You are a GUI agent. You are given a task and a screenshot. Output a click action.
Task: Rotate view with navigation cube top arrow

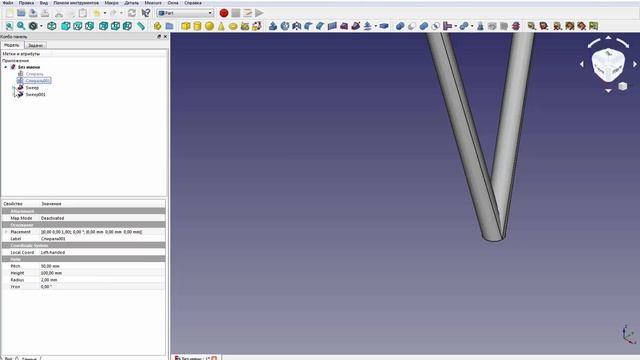[x=608, y=38]
